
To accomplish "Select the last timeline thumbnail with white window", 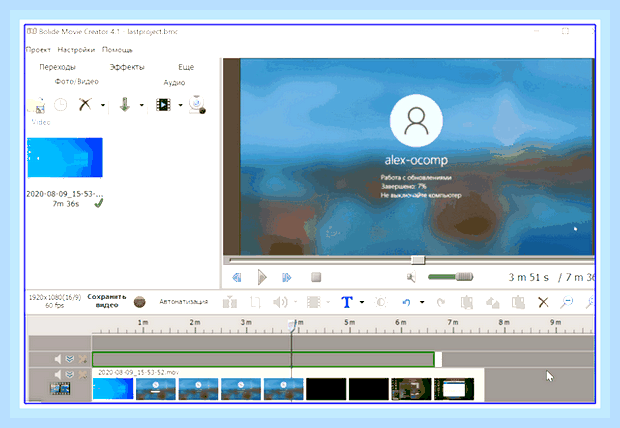I will 454,389.
